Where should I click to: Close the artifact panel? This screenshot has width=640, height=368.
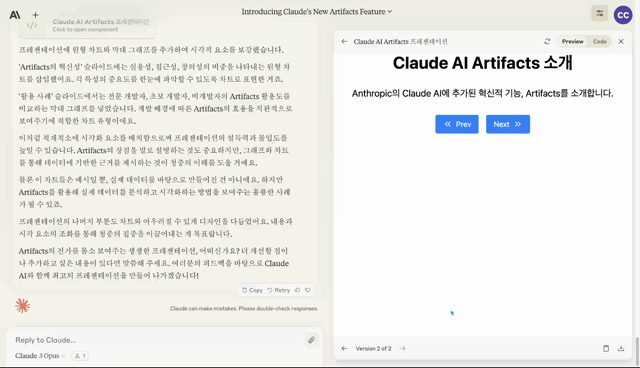[621, 41]
